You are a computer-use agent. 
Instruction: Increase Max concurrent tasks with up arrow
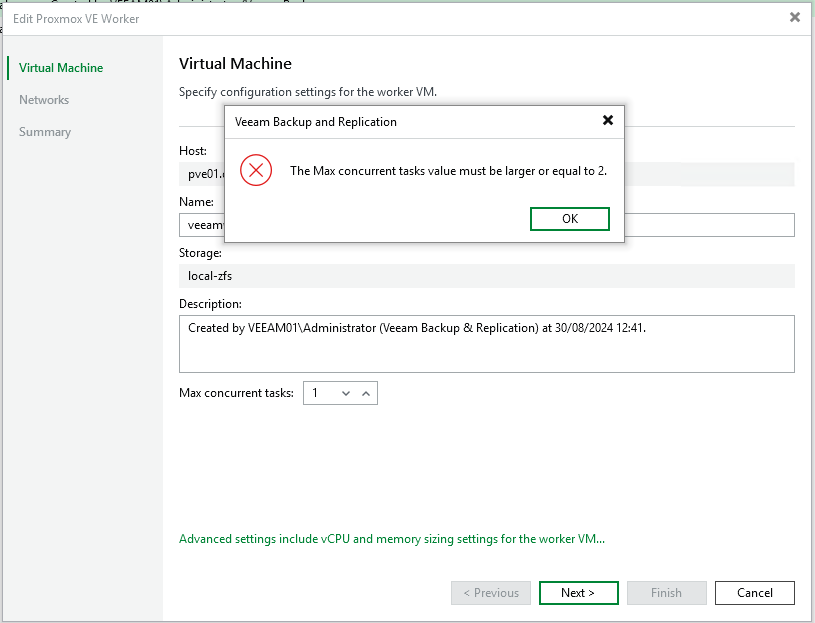(366, 394)
